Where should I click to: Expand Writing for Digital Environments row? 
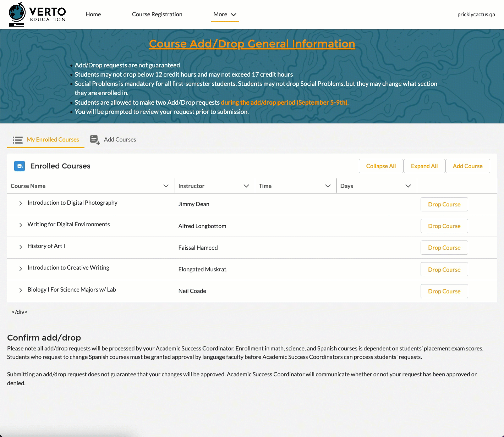pos(21,225)
